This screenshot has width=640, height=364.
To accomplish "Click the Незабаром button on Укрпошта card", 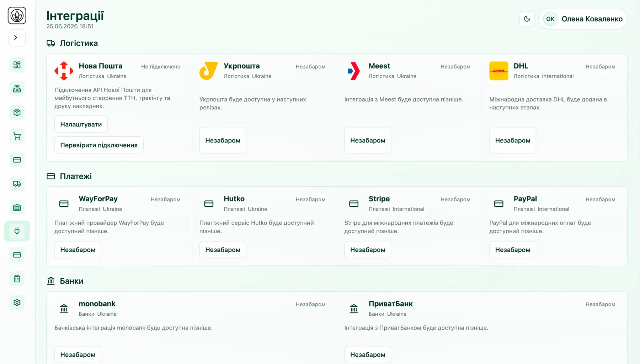I will coord(223,140).
